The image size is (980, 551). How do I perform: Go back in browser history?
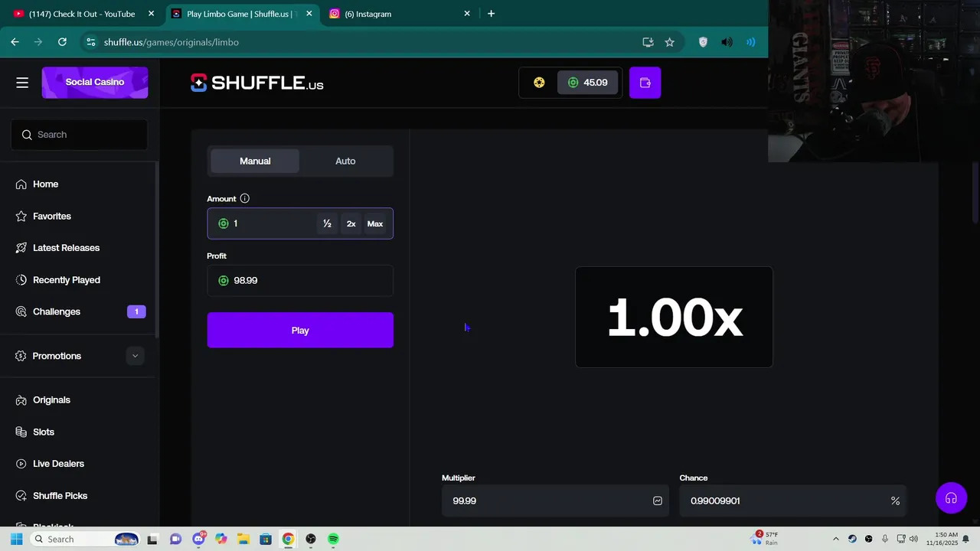[15, 42]
